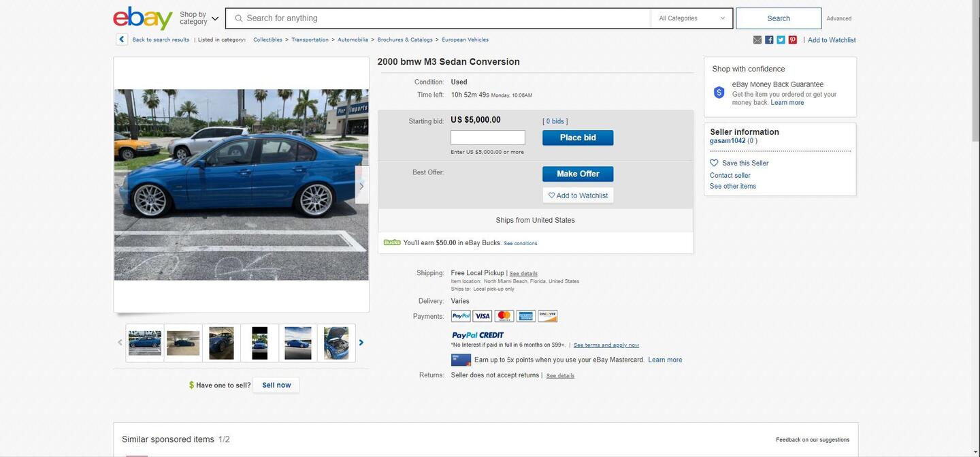Open the Brochures & Catalogs breadcrumb
Screen dimensions: 980x457
point(405,40)
